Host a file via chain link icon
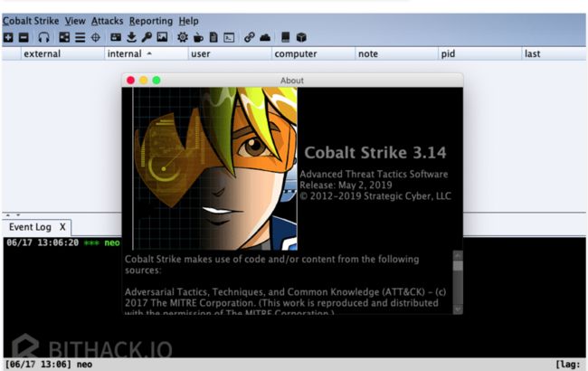Screen dimensions: 588x371 click(x=250, y=37)
